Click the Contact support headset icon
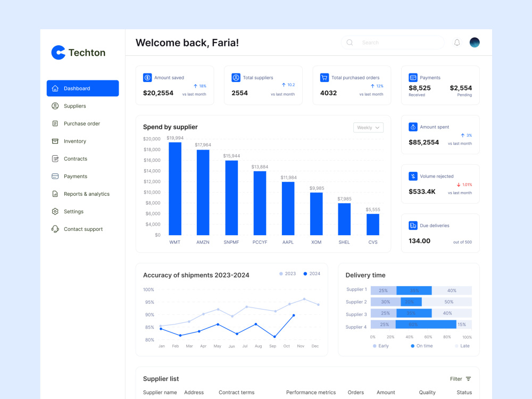This screenshot has width=532, height=399. point(55,229)
